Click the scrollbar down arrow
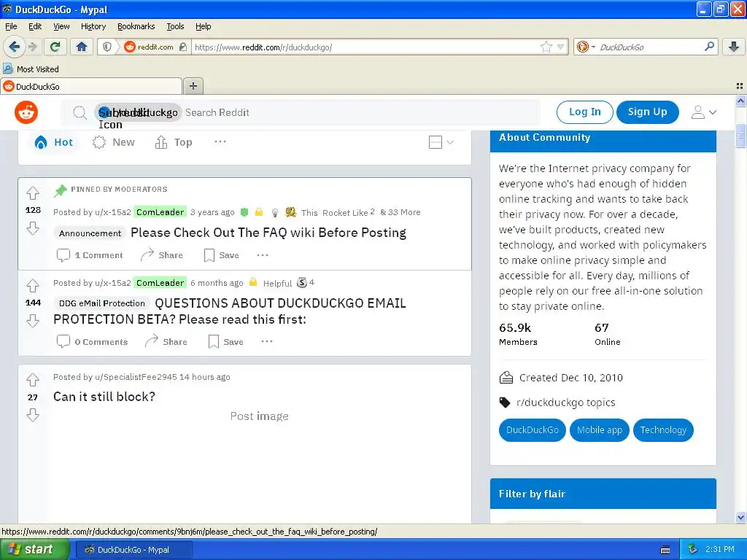The image size is (747, 560). point(740,517)
